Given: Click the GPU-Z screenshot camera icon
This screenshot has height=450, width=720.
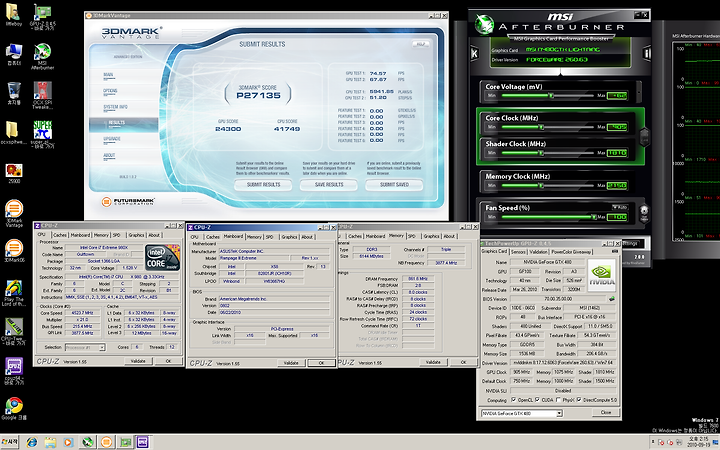Looking at the screenshot, I should [615, 251].
